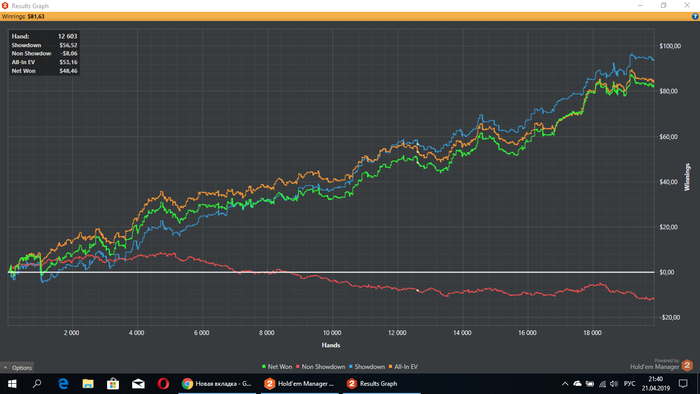Show hidden system tray icons
Viewport: 700px width, 394px height.
(565, 384)
